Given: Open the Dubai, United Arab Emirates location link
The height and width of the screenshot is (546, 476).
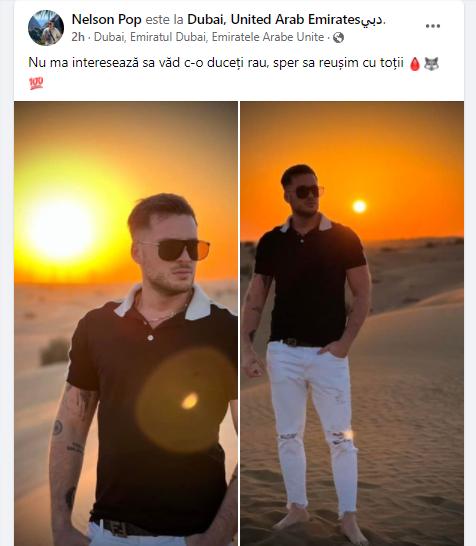Looking at the screenshot, I should 274,20.
